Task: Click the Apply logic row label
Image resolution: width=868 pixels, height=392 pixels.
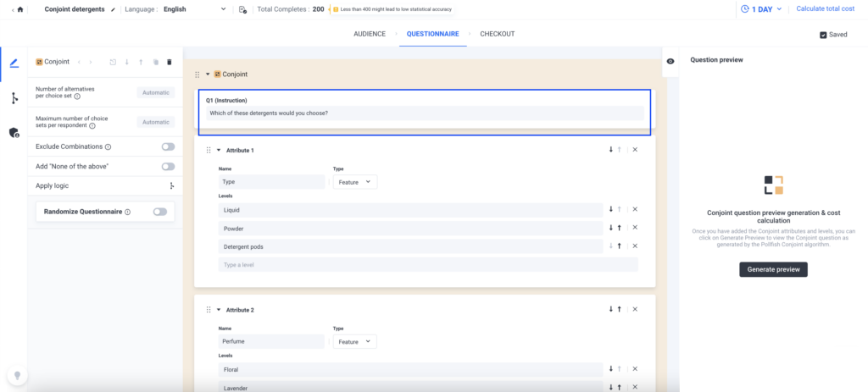Action: (52, 185)
